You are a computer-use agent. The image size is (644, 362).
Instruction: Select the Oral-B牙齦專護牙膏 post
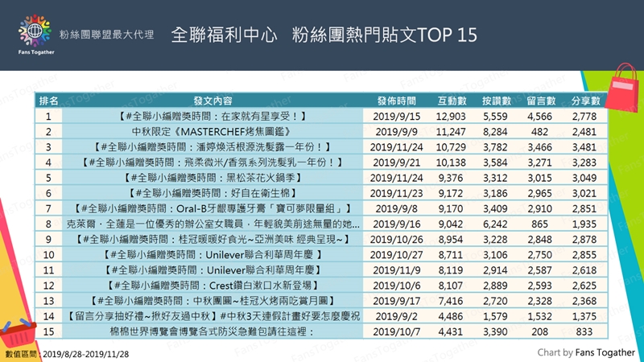point(213,208)
